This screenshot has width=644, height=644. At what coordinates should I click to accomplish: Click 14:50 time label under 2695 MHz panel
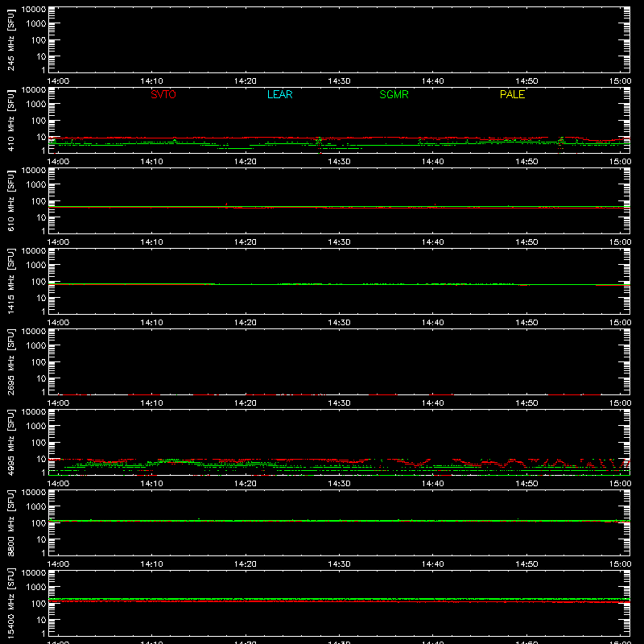[x=526, y=403]
